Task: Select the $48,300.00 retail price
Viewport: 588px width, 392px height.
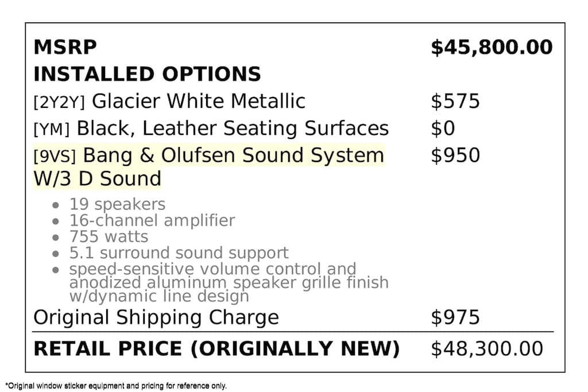Action: pos(487,348)
